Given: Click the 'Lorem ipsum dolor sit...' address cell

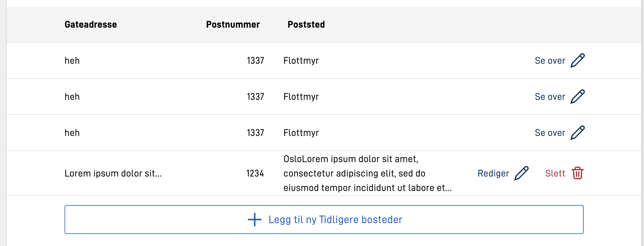Looking at the screenshot, I should point(113,174).
